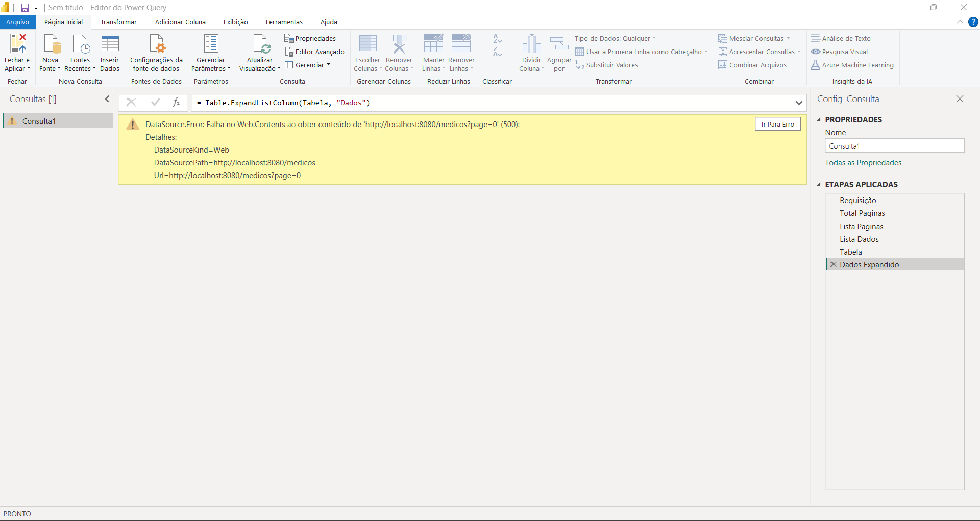Switch to Página Inicial tab

63,22
